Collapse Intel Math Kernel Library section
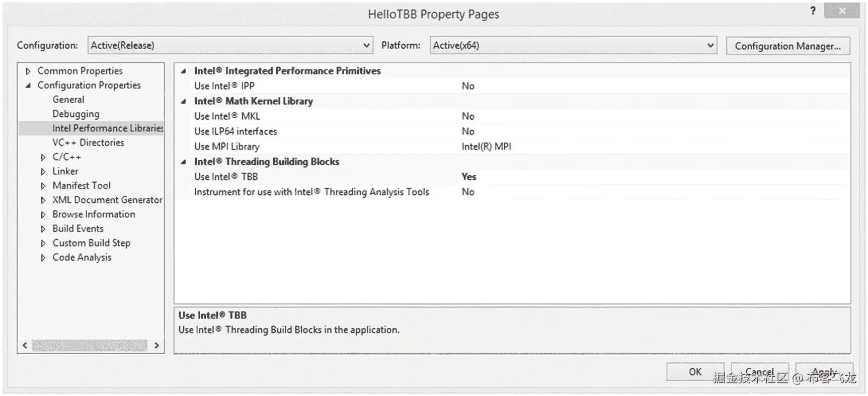Image resolution: width=868 pixels, height=396 pixels. (x=184, y=102)
